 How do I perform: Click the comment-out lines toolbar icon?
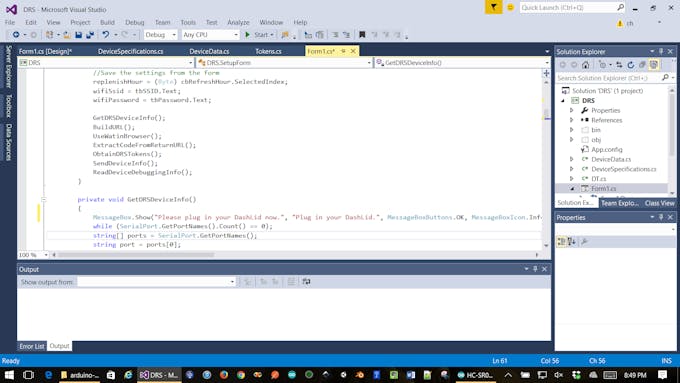coord(335,35)
